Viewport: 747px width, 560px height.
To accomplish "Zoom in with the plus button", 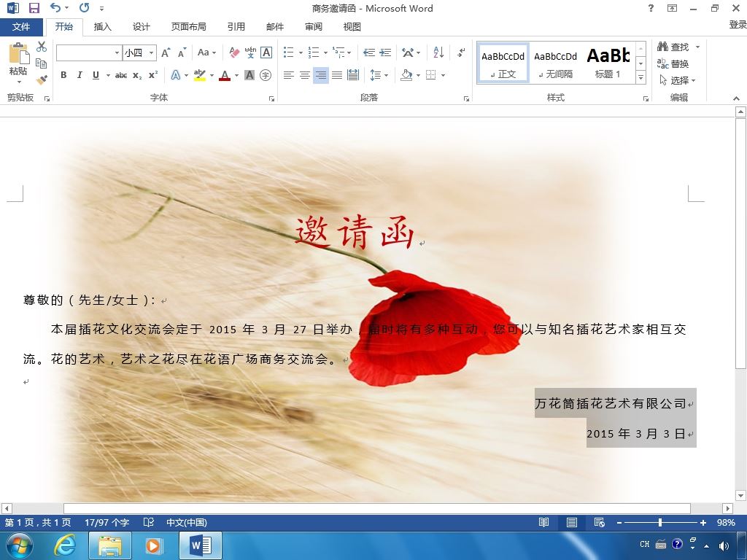I will [x=703, y=522].
